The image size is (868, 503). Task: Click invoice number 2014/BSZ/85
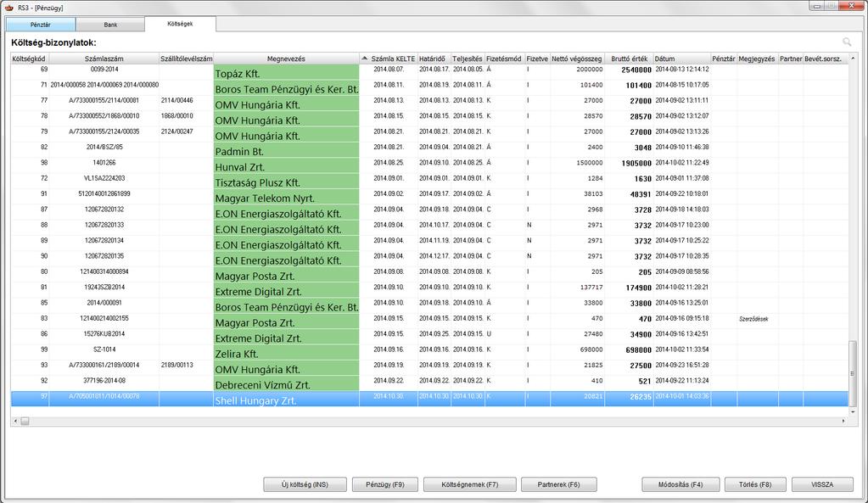coord(104,148)
